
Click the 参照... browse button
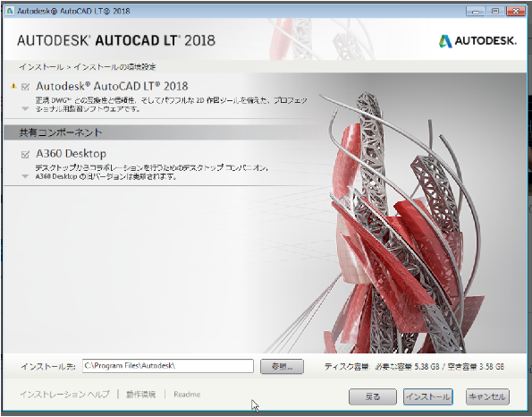tap(282, 366)
